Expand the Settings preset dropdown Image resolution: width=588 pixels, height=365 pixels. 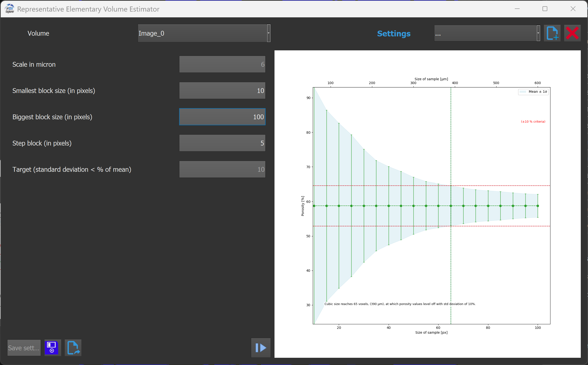486,33
